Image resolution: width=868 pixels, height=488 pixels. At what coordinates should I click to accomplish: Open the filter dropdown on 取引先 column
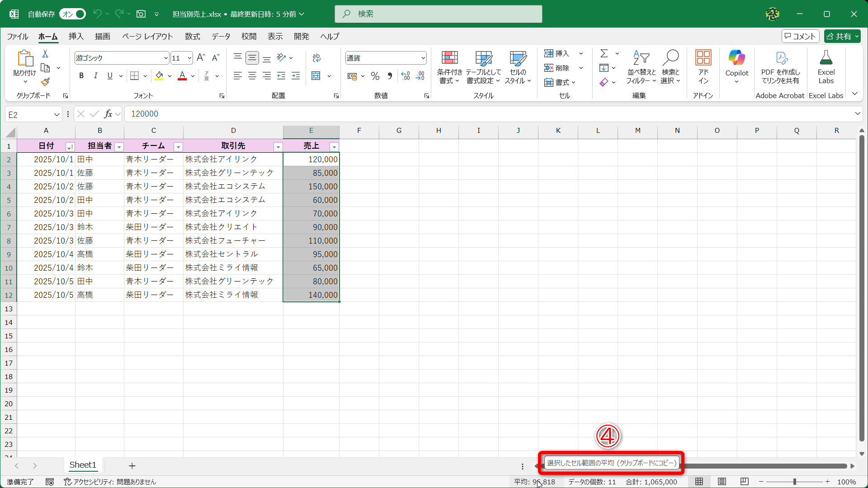pyautogui.click(x=278, y=147)
